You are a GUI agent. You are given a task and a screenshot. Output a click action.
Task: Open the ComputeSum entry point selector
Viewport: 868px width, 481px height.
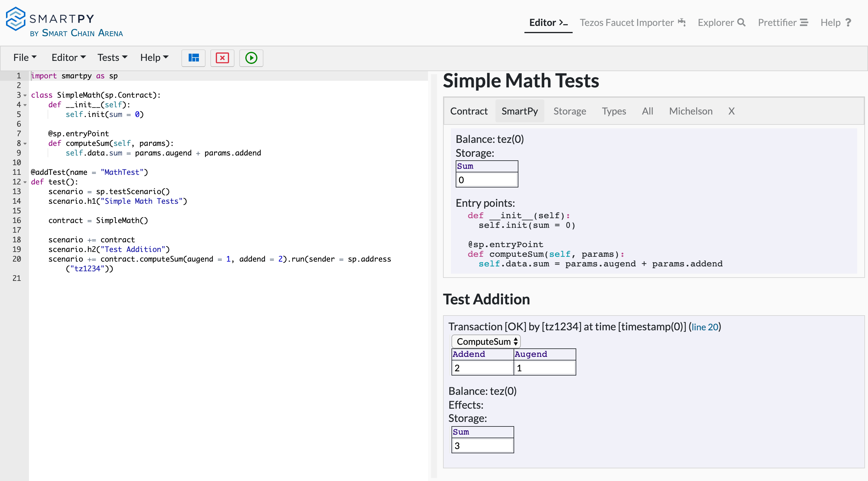coord(486,341)
